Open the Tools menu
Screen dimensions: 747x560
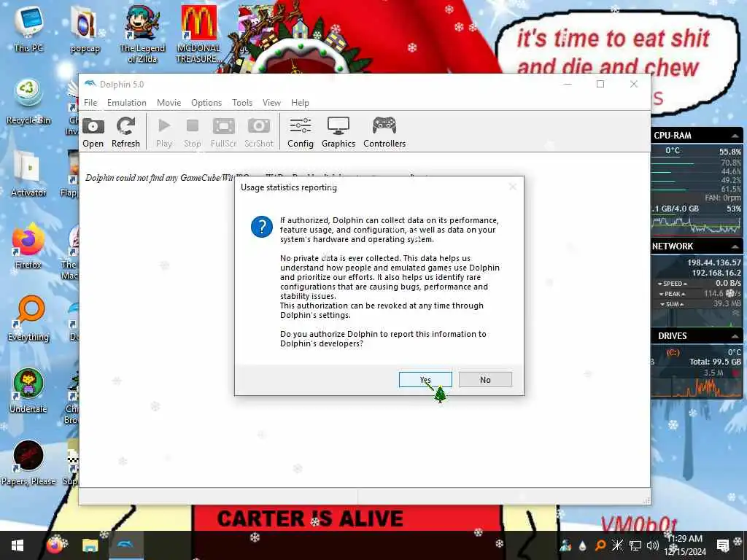tap(242, 102)
